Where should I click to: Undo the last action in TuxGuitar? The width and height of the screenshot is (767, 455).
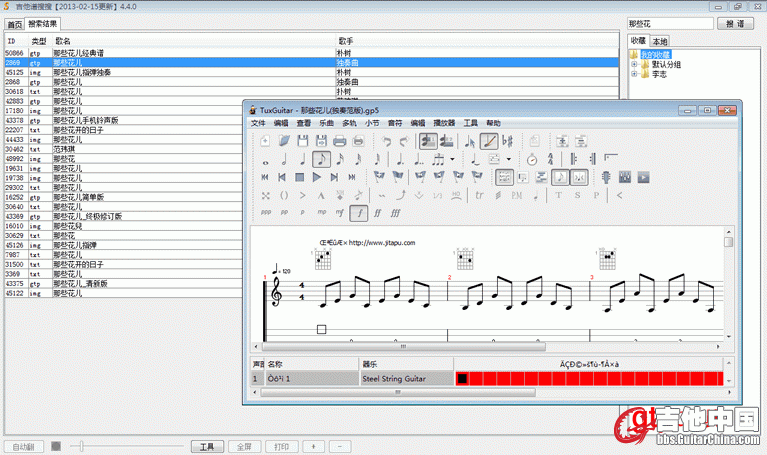point(386,141)
